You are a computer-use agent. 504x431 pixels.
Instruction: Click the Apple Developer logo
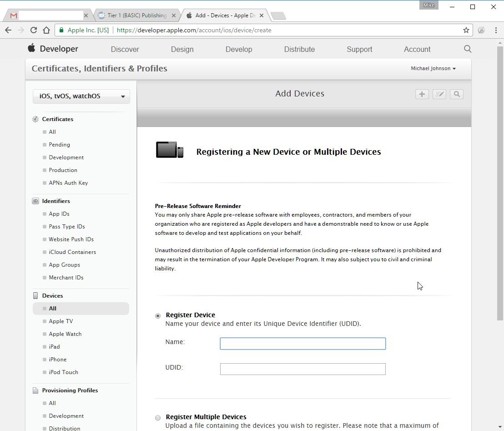53,49
